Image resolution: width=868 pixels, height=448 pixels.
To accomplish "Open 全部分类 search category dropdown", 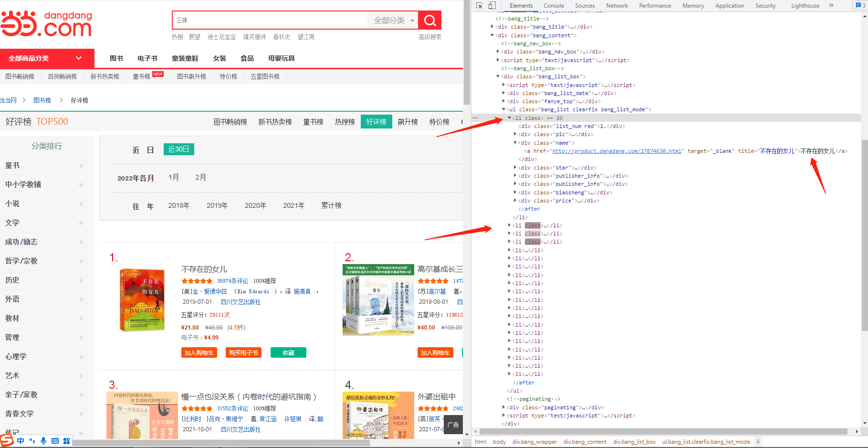I will tap(393, 21).
